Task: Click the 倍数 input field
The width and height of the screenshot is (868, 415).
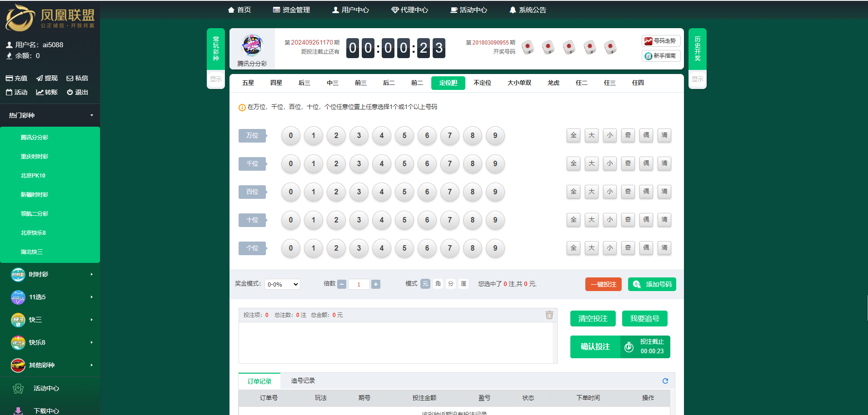Action: pyautogui.click(x=359, y=284)
